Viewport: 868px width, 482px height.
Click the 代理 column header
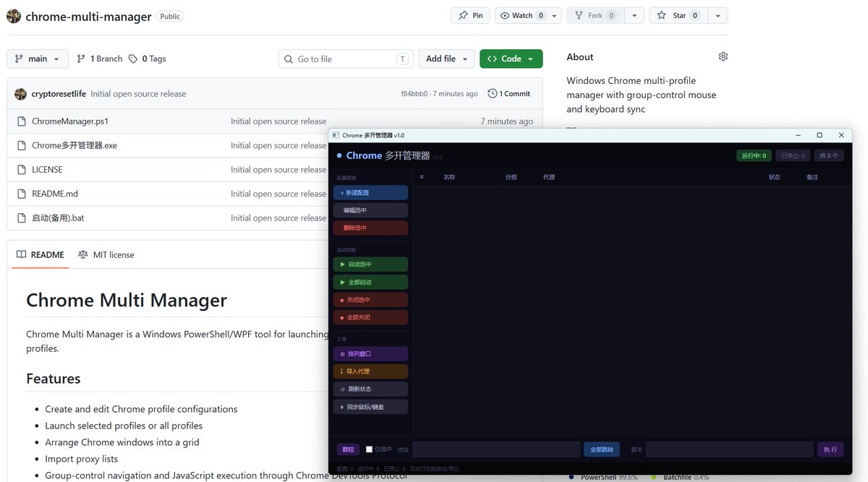pyautogui.click(x=549, y=177)
